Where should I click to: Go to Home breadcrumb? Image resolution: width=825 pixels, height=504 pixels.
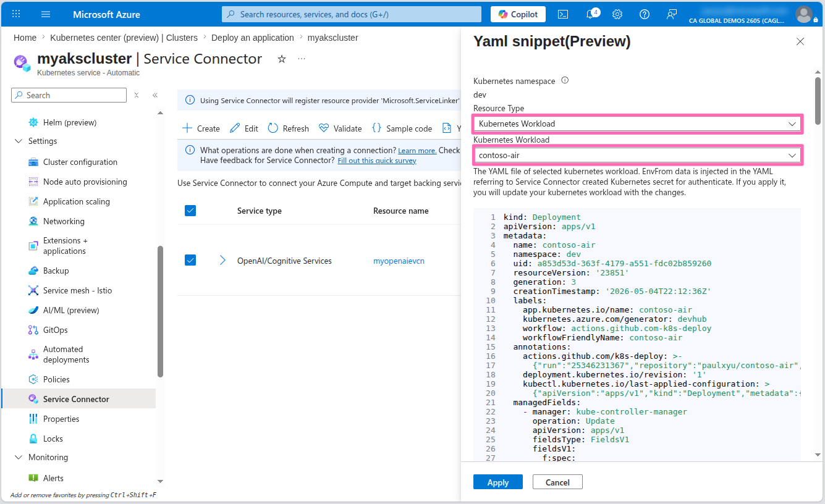pyautogui.click(x=25, y=38)
